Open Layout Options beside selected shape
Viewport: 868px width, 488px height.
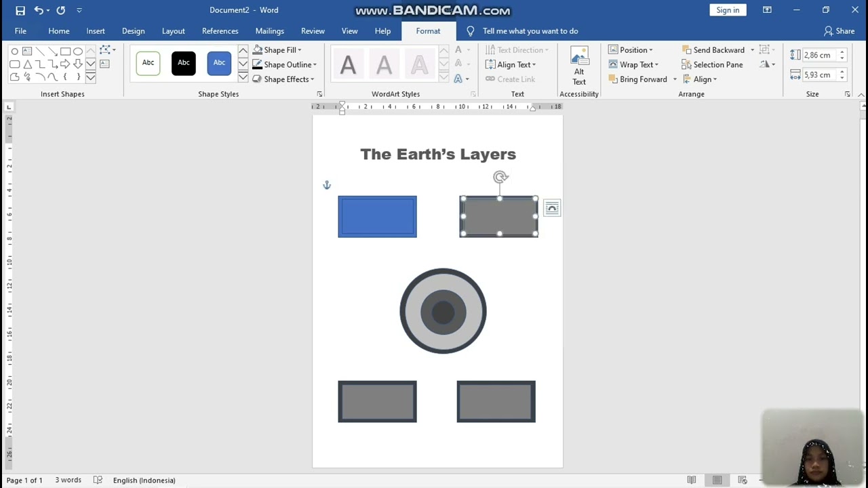point(552,208)
